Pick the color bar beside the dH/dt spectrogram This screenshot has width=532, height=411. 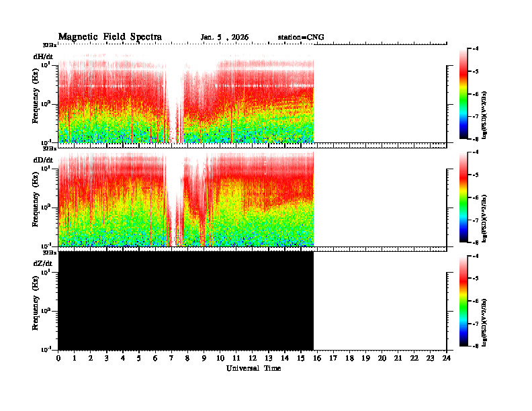coord(463,94)
